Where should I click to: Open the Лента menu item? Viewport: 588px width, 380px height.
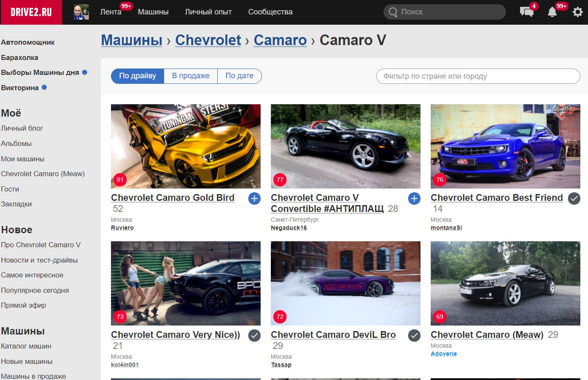pos(111,12)
